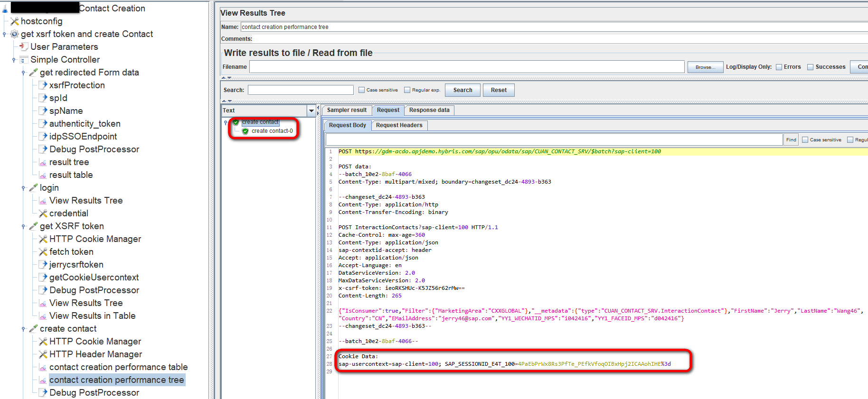The height and width of the screenshot is (399, 868).
Task: Click the thread group gear icon
Action: coord(15,34)
